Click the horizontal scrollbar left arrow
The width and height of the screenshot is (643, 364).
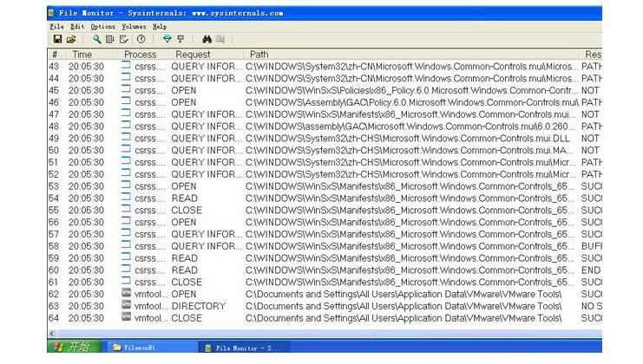pos(54,331)
